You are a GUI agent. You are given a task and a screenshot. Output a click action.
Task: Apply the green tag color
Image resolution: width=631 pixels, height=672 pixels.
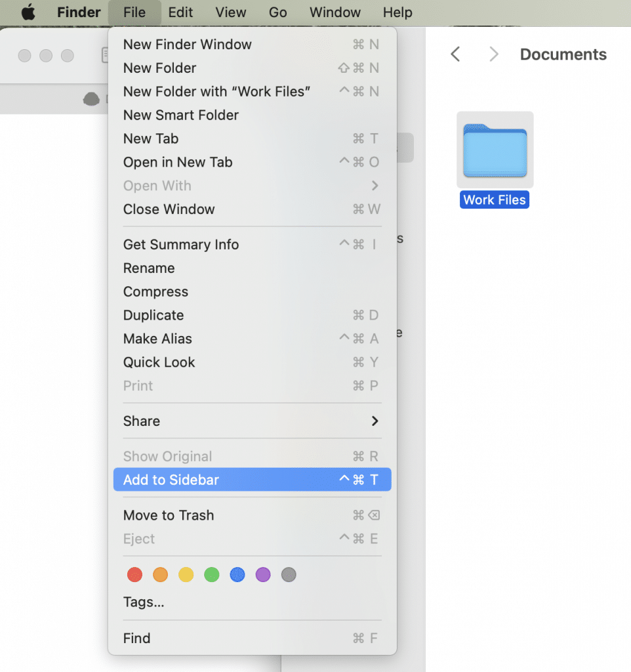212,574
